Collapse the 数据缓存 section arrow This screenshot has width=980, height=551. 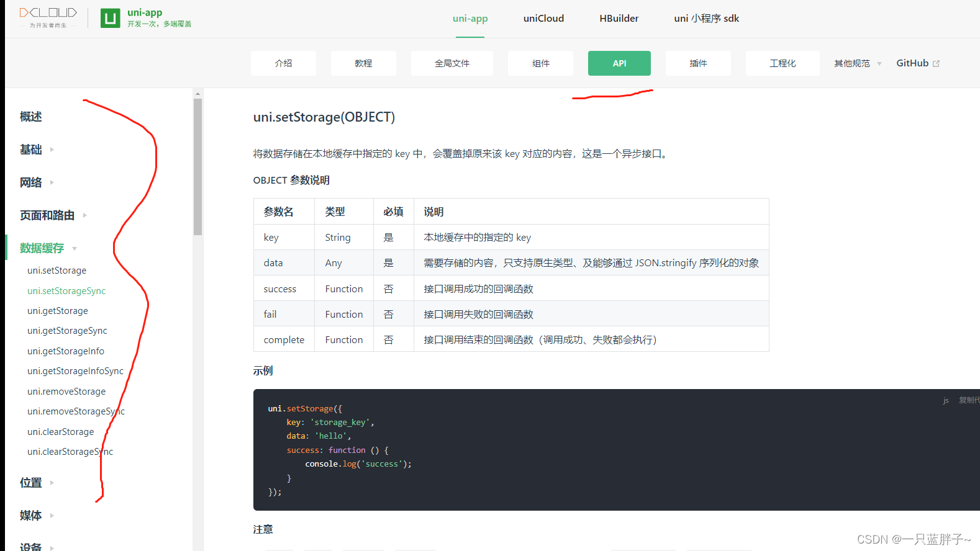(x=75, y=248)
